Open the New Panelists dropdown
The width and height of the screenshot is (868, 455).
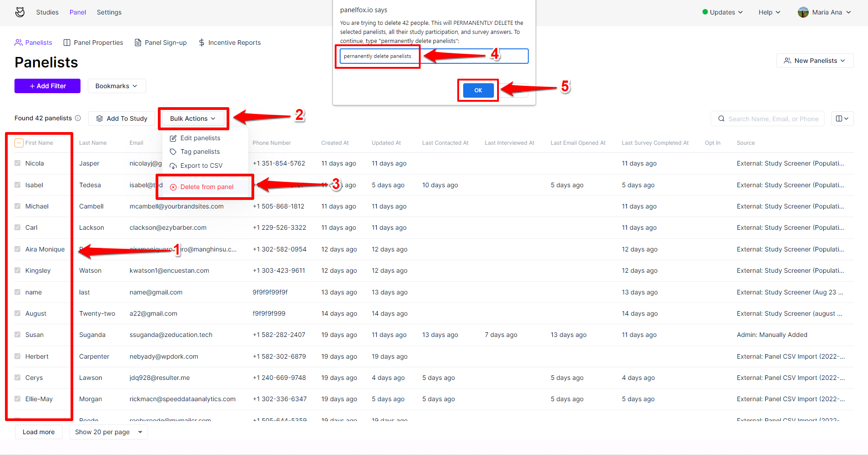tap(815, 61)
